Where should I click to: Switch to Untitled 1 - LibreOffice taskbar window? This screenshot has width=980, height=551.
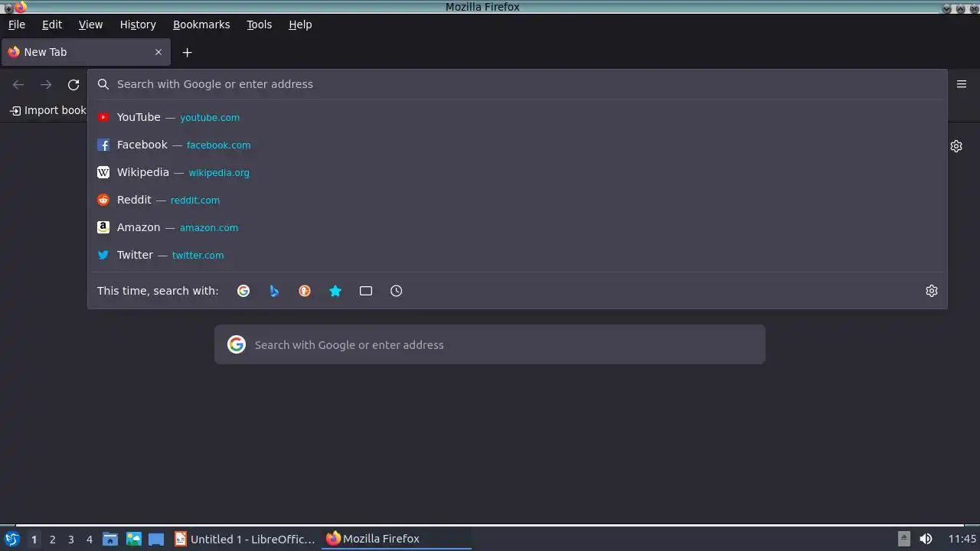pyautogui.click(x=245, y=539)
